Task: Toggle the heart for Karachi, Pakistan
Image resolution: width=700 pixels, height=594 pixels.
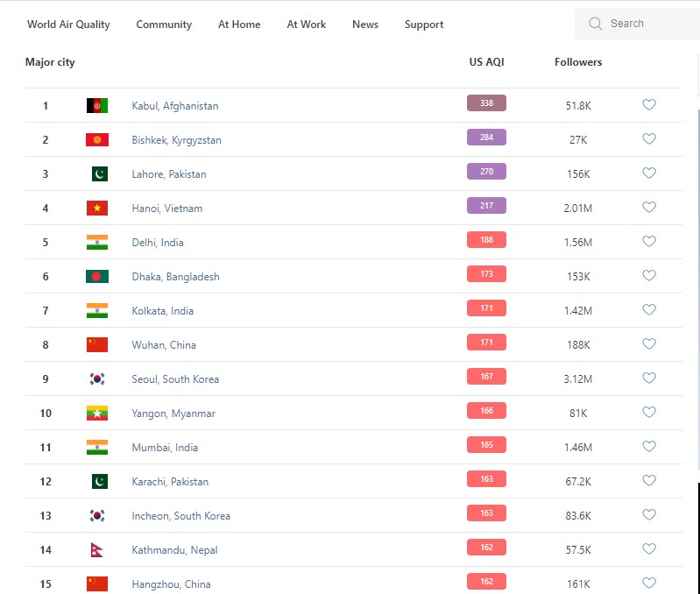Action: pyautogui.click(x=649, y=481)
